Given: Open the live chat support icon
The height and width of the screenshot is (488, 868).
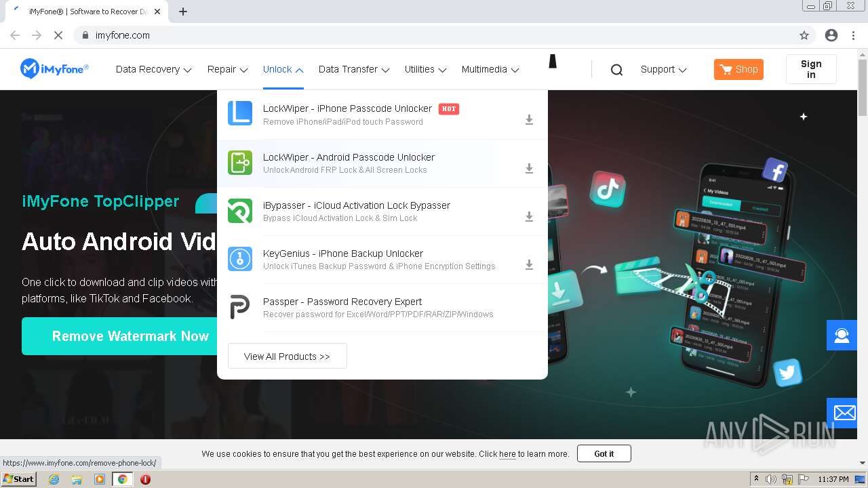Looking at the screenshot, I should click(842, 335).
